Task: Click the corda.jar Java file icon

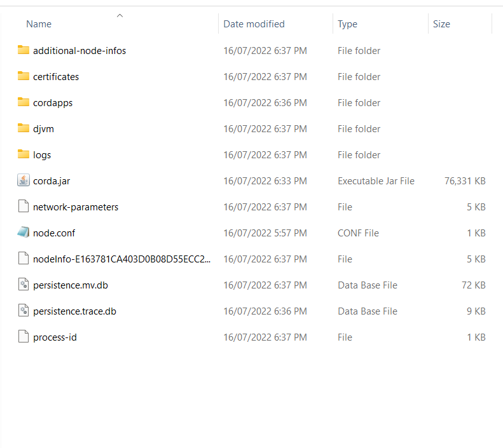Action: (24, 180)
